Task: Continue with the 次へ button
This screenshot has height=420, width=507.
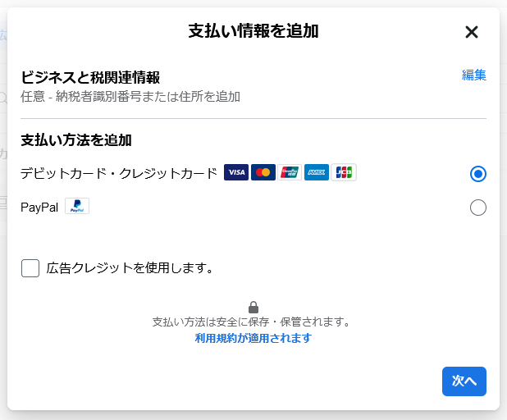Action: pos(464,381)
